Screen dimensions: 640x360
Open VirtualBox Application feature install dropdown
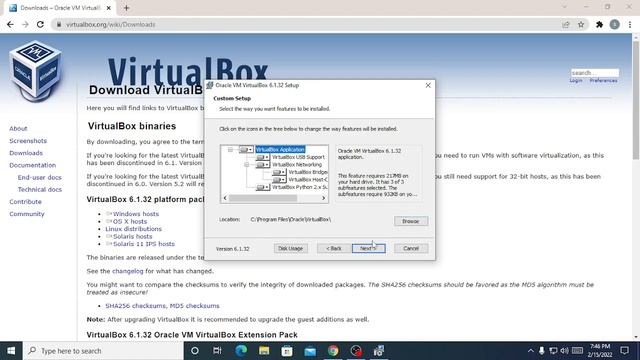click(x=246, y=150)
